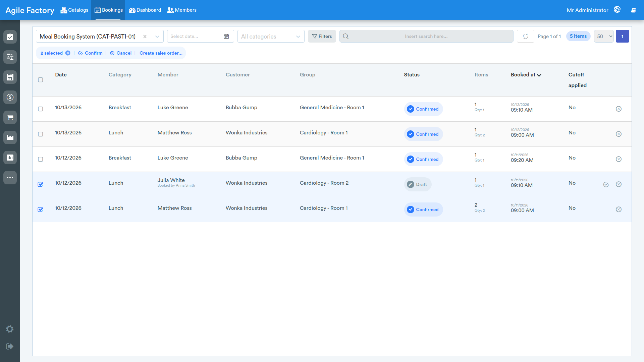Screen dimensions: 644x362
Task: Check the 10/13/2026 Breakfast Luke Greene row
Action: point(41,109)
